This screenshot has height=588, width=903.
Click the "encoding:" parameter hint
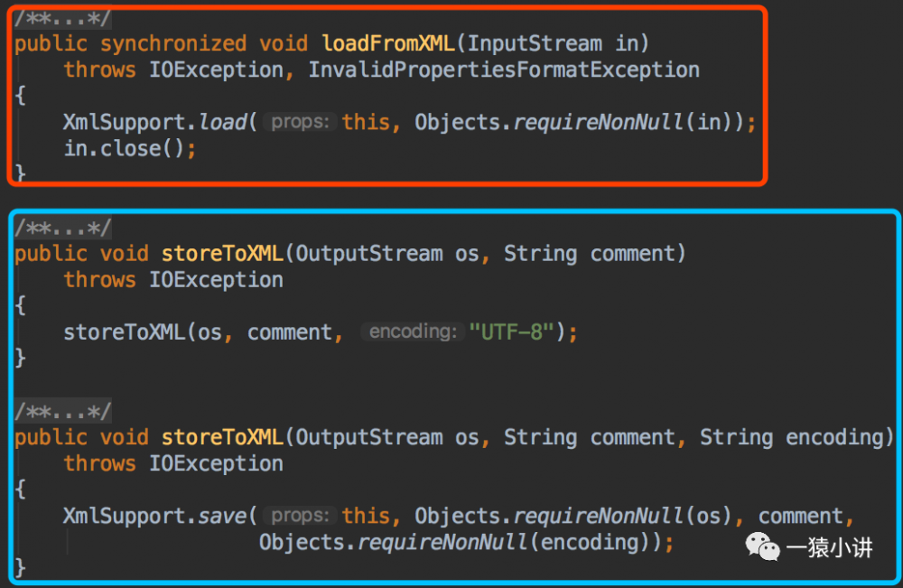point(412,332)
